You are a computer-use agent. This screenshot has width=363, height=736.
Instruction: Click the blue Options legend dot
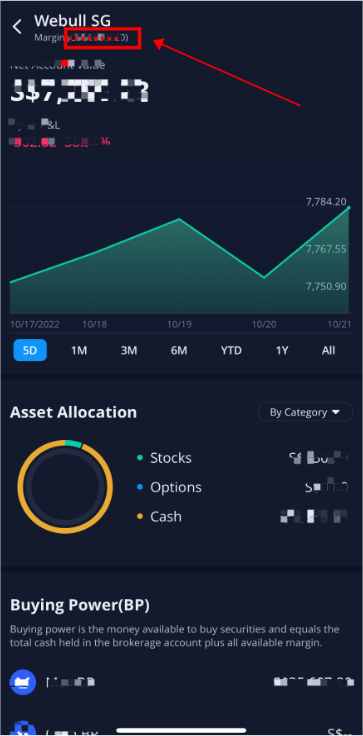pyautogui.click(x=139, y=487)
